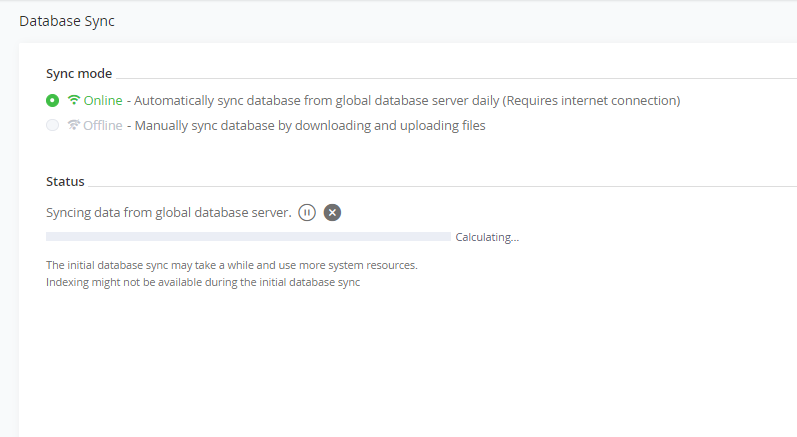
Task: Click the green Online wifi icon
Action: (74, 100)
